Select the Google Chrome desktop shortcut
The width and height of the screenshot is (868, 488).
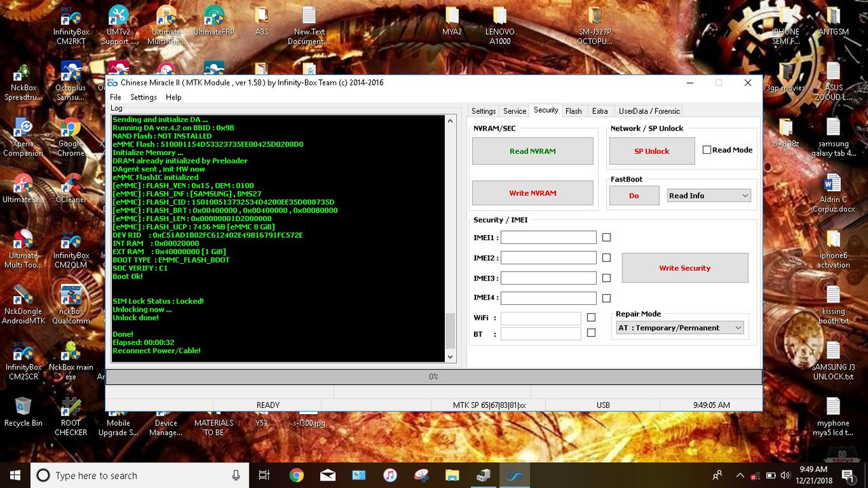(71, 138)
